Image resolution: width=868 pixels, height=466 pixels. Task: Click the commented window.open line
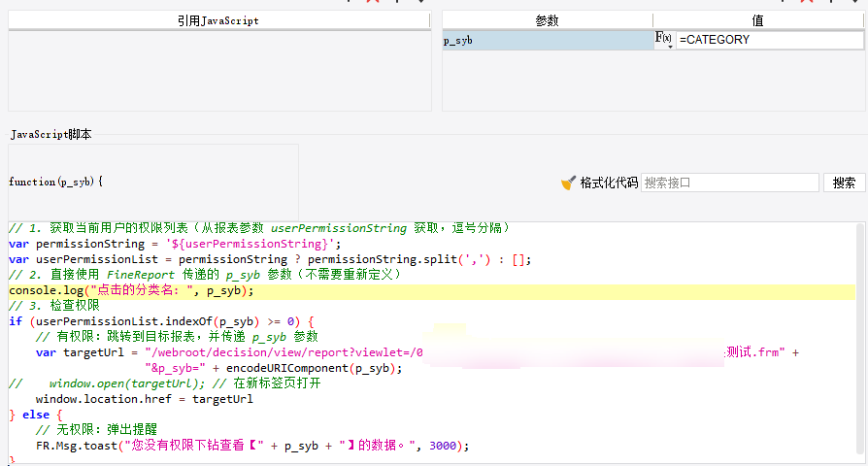[x=164, y=383]
